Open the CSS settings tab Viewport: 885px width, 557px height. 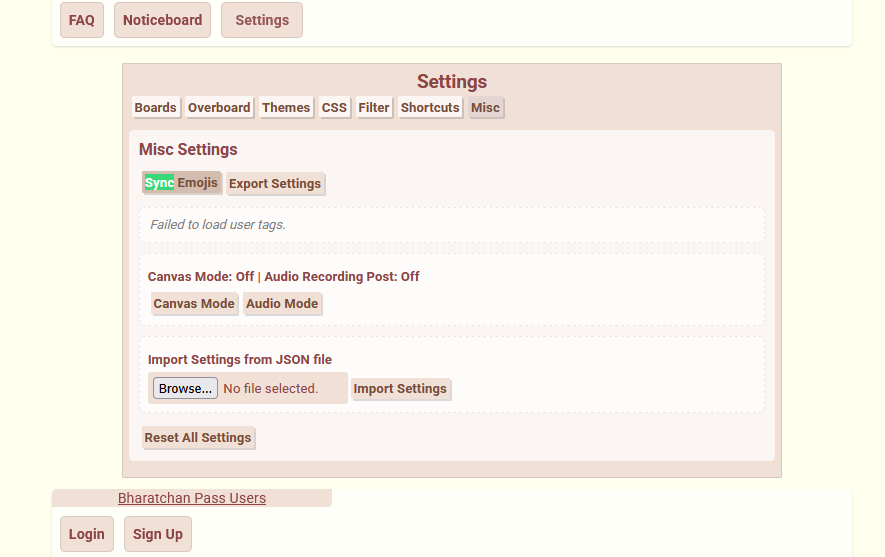point(334,108)
